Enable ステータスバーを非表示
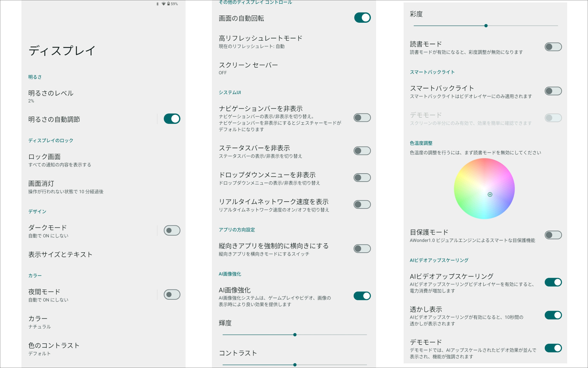This screenshot has height=368, width=588. [x=362, y=151]
